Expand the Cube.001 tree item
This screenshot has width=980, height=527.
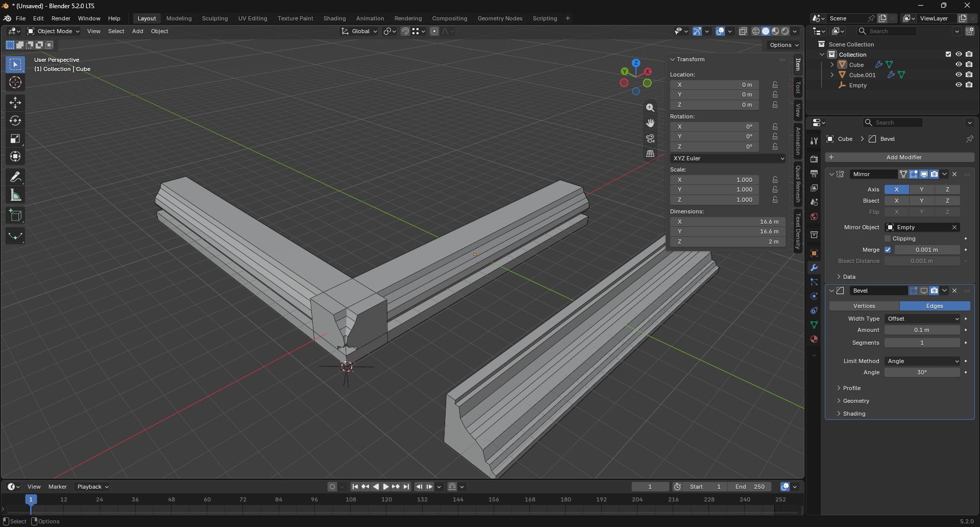pos(832,75)
